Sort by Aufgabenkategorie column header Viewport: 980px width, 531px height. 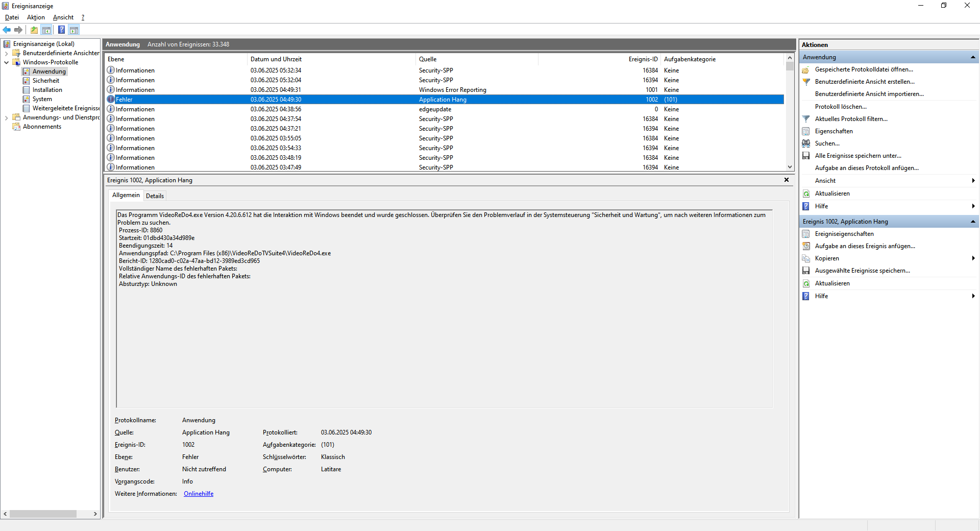pos(722,59)
